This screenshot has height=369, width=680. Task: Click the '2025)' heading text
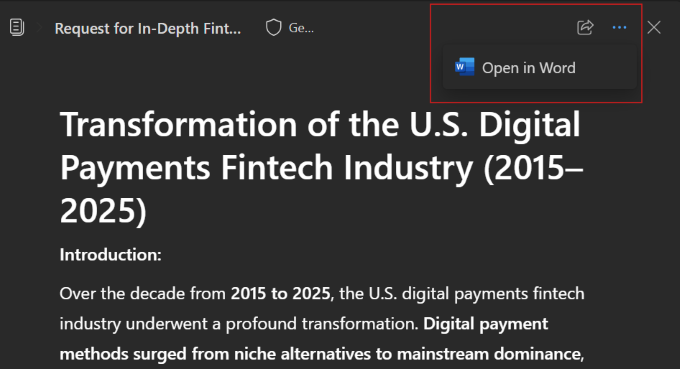point(103,211)
